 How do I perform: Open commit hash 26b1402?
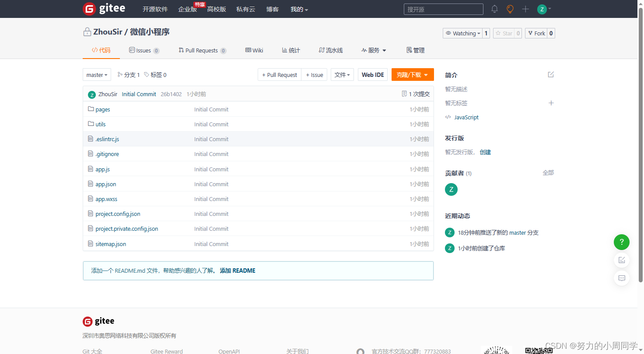(x=171, y=94)
